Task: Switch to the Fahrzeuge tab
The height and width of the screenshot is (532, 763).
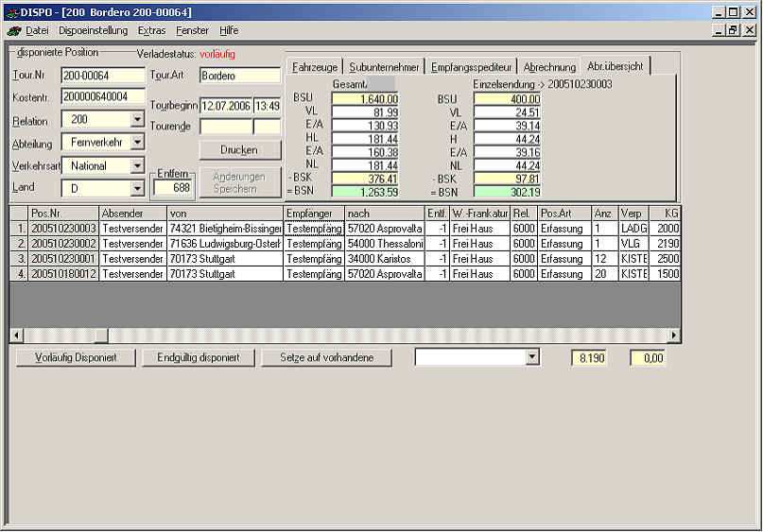Action: [315, 67]
